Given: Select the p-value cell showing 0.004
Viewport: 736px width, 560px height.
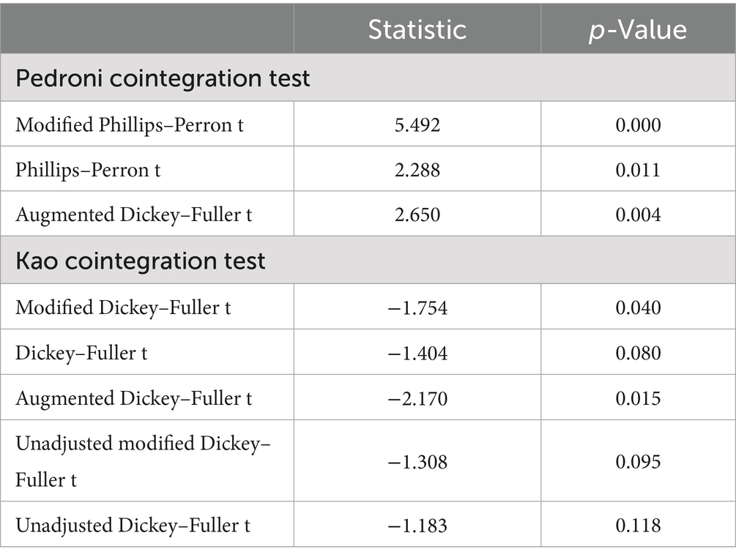Looking at the screenshot, I should [638, 214].
